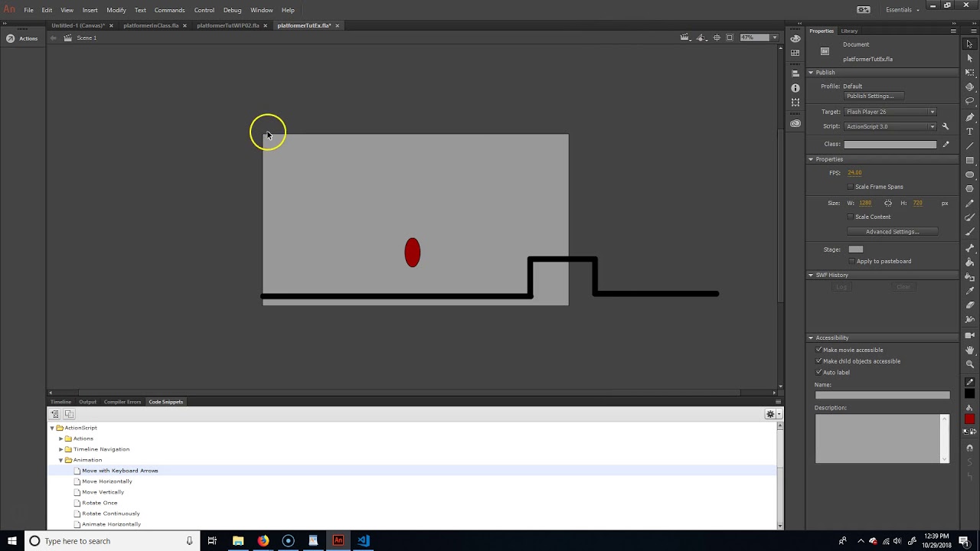Select the Eraser tool
The image size is (980, 551).
pyautogui.click(x=969, y=305)
